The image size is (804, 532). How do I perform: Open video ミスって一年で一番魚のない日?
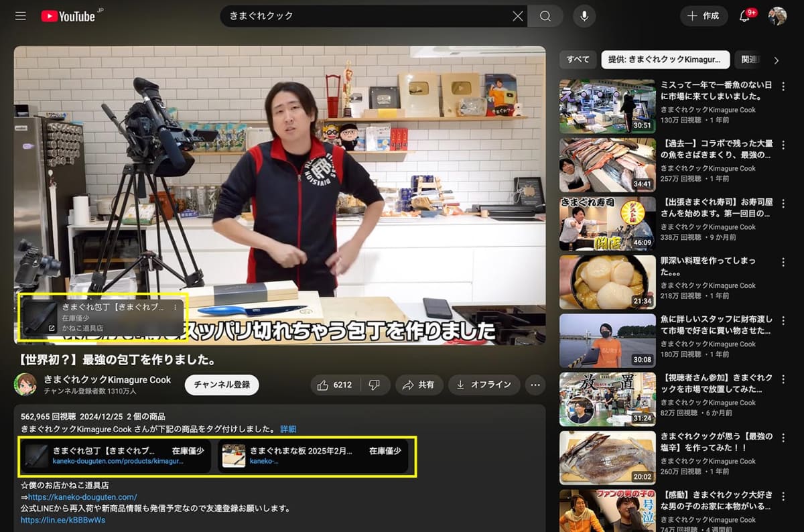(x=717, y=91)
